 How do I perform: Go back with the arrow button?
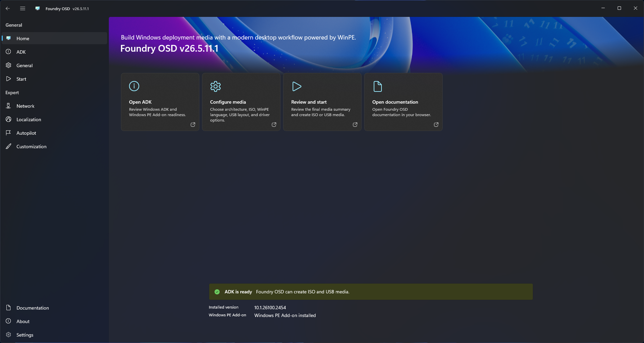tap(8, 8)
